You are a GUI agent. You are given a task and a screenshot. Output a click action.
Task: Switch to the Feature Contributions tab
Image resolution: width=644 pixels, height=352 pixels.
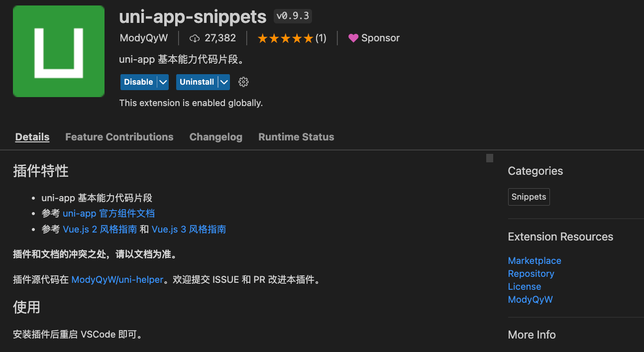(119, 137)
